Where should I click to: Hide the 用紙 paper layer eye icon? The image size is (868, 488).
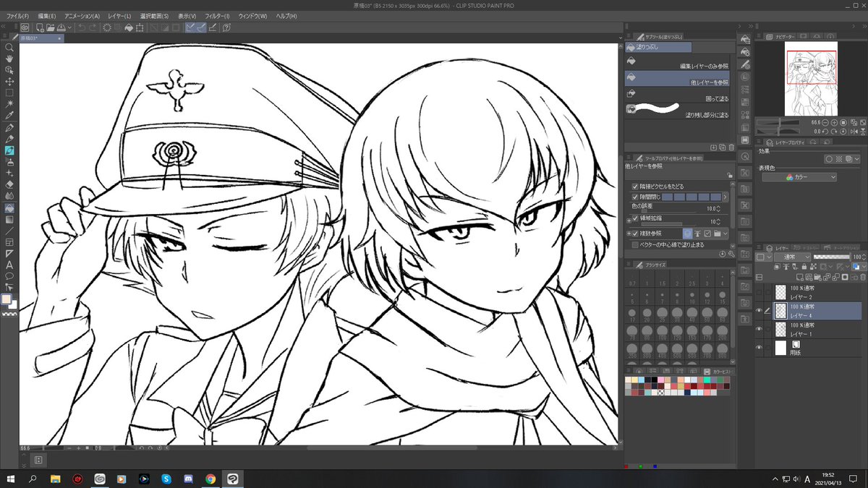759,348
